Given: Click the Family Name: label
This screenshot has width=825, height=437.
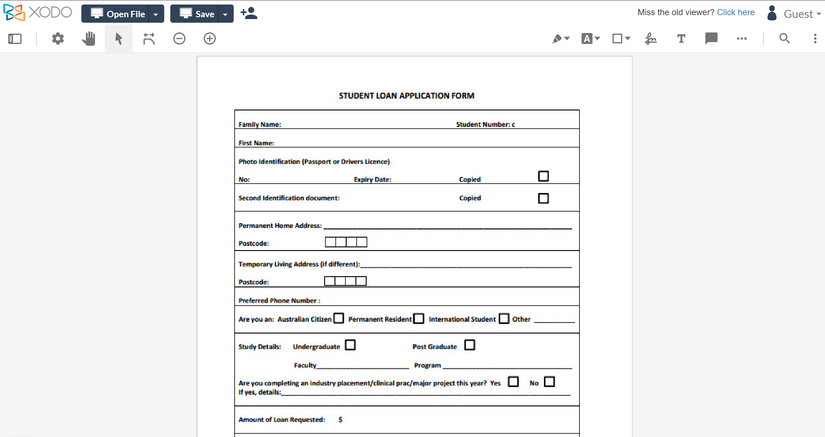Looking at the screenshot, I should [x=260, y=125].
